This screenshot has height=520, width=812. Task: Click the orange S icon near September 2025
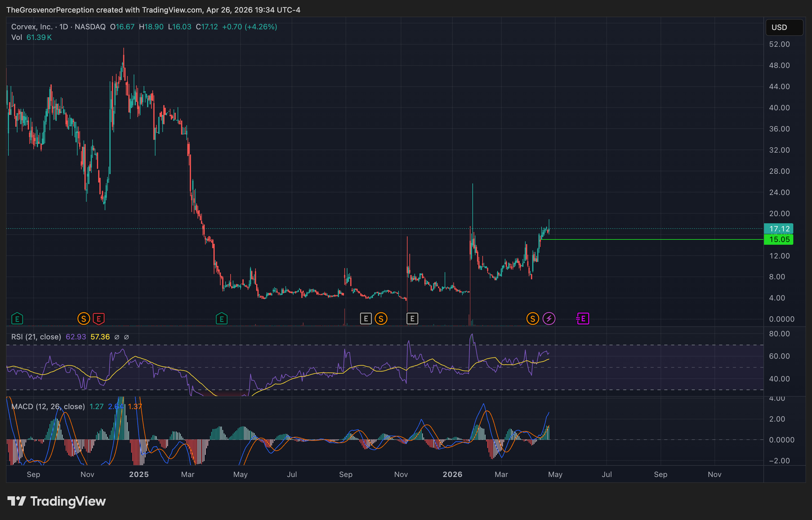tap(381, 319)
